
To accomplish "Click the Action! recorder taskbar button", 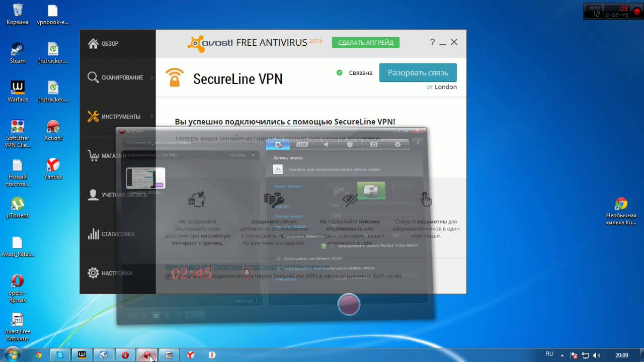I will [x=147, y=355].
